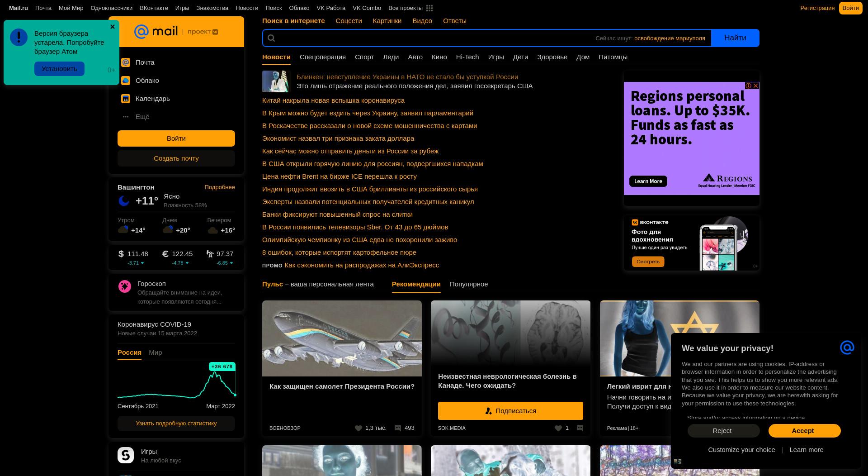
Task: Open Регистрация link in top bar
Action: pos(817,8)
